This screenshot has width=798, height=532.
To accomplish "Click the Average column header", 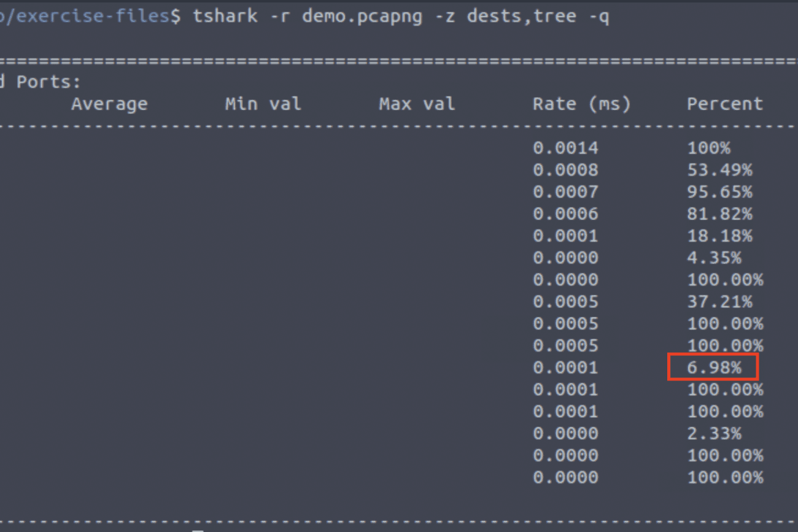I will pos(109,104).
